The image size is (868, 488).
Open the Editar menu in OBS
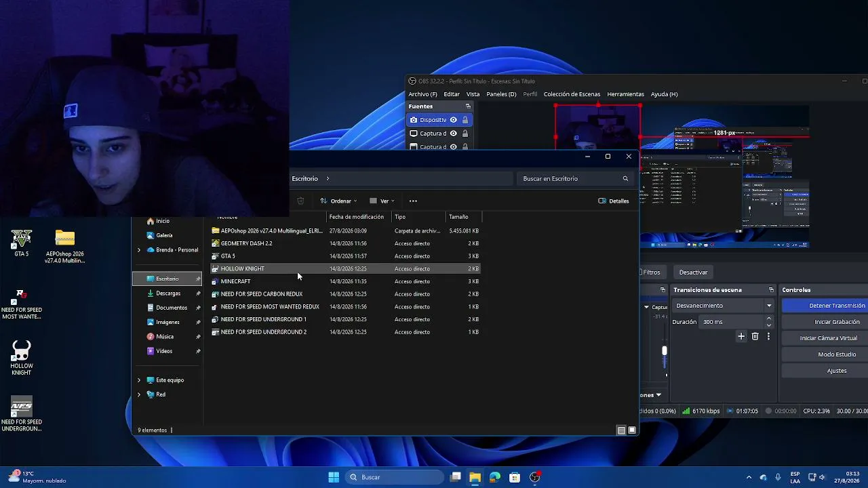452,94
